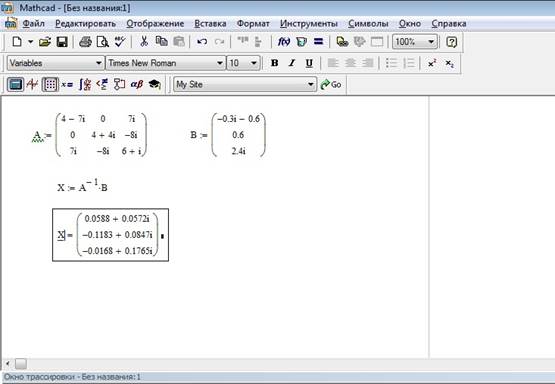Align text right

(367, 63)
